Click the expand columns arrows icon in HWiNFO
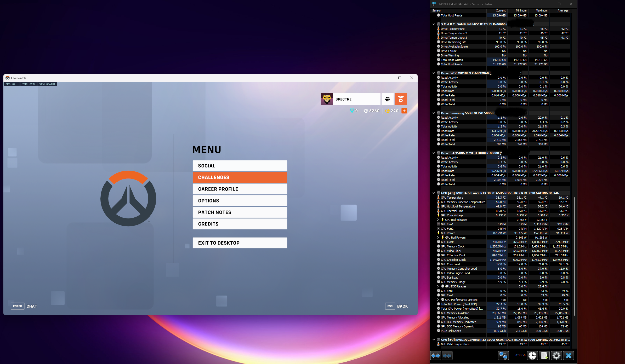The height and width of the screenshot is (364, 625). click(436, 355)
